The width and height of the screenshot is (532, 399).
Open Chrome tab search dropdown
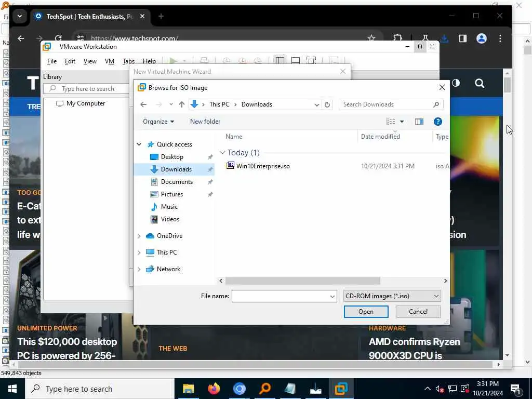point(20,16)
